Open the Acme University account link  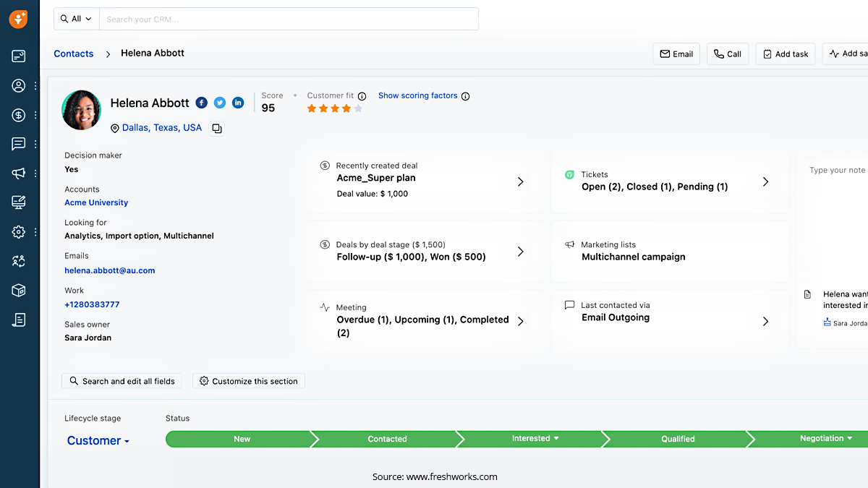pos(96,203)
